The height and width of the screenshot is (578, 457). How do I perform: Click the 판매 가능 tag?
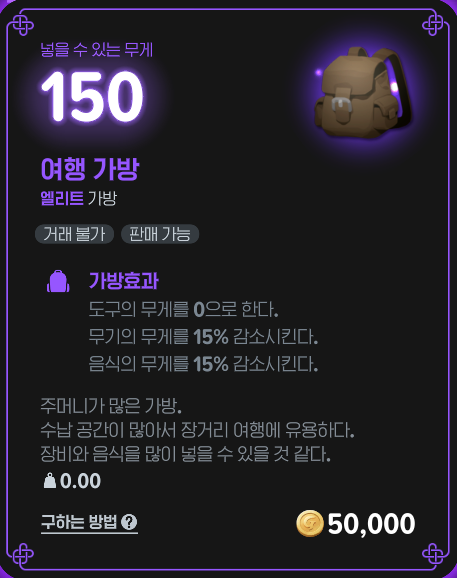point(160,234)
